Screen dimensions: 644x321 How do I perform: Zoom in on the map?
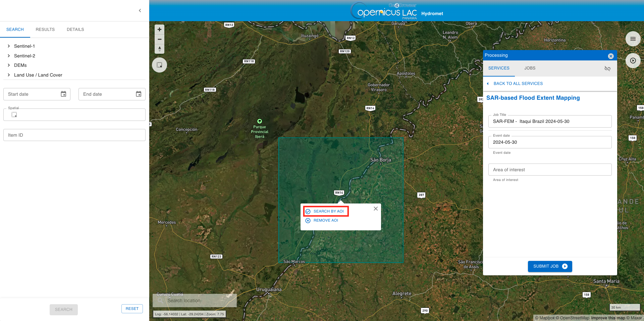[160, 30]
